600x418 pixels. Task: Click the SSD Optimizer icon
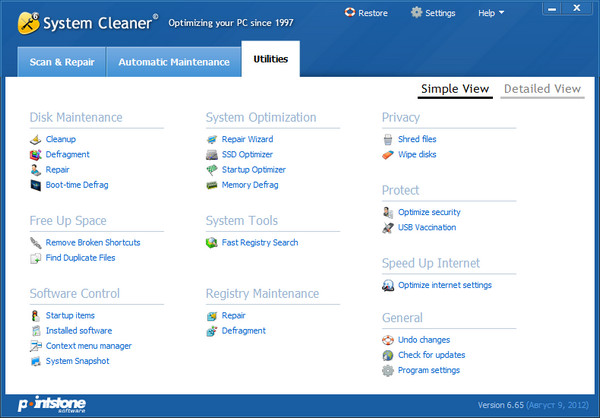click(212, 155)
